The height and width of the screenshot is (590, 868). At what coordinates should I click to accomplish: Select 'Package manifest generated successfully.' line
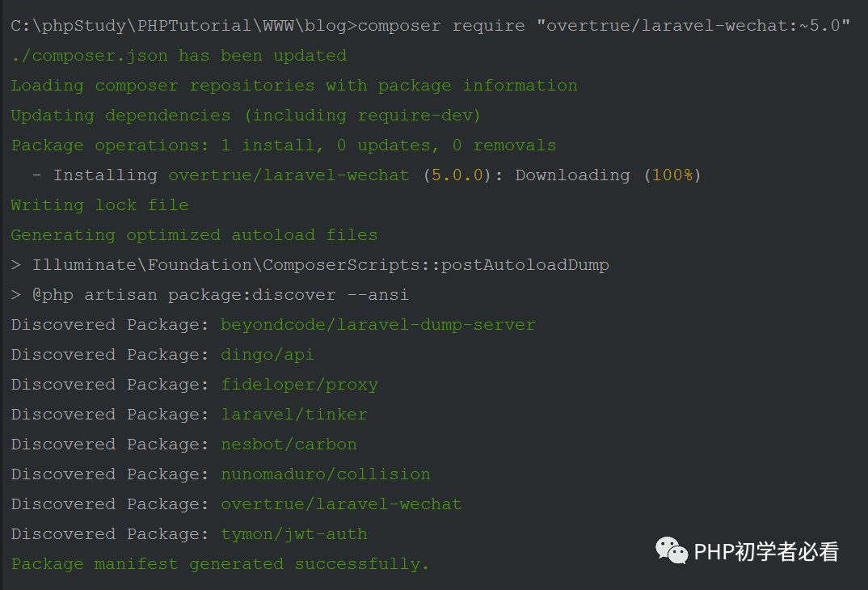click(220, 564)
